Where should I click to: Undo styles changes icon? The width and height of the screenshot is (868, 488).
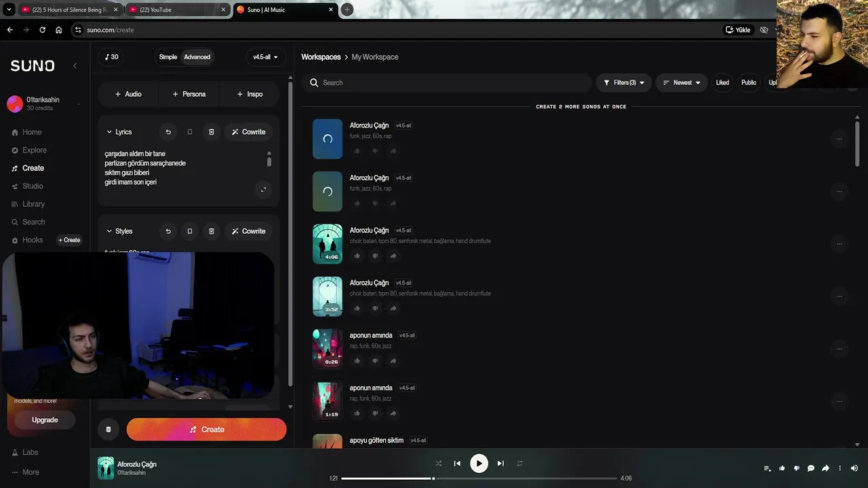pos(168,231)
